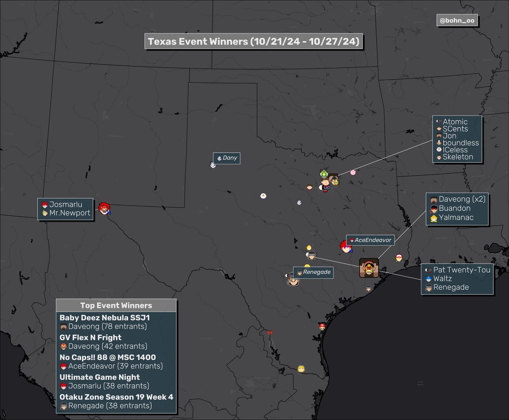
Task: Click the yellow icon next to Yalmanac
Action: pos(433,218)
